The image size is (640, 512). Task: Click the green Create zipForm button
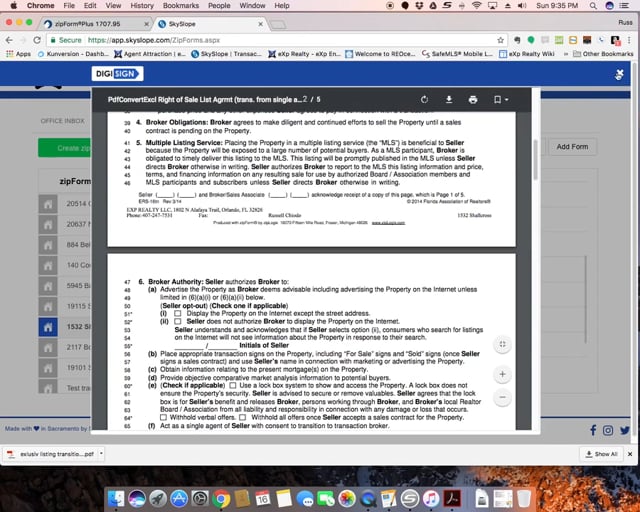(64, 148)
